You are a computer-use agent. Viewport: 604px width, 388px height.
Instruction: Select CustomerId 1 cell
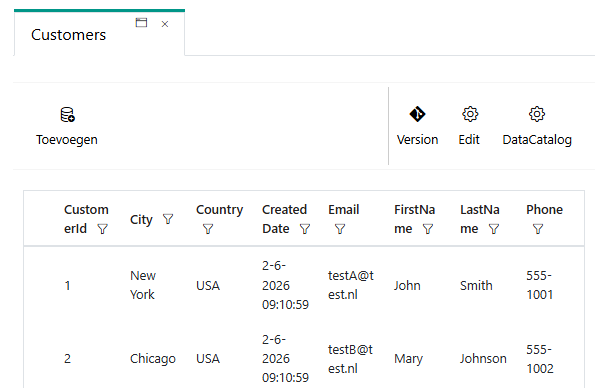coord(67,286)
